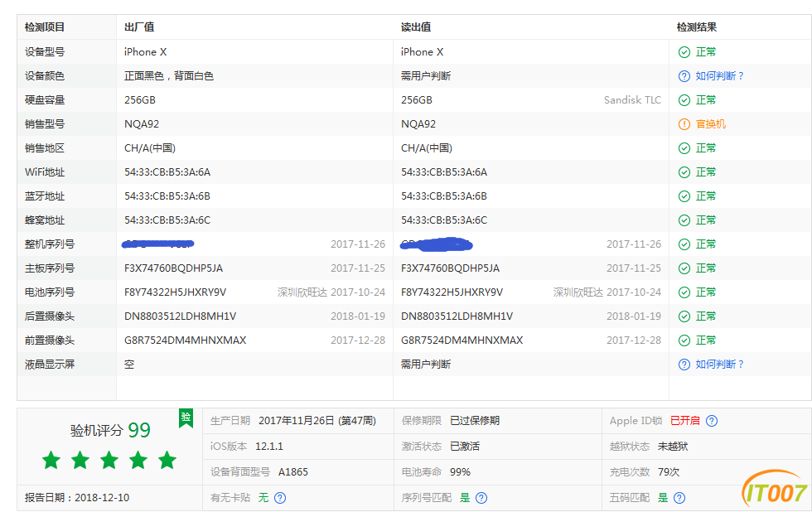The width and height of the screenshot is (812, 512).
Task: Click the question icon in 设备颜色 row
Action: [684, 76]
